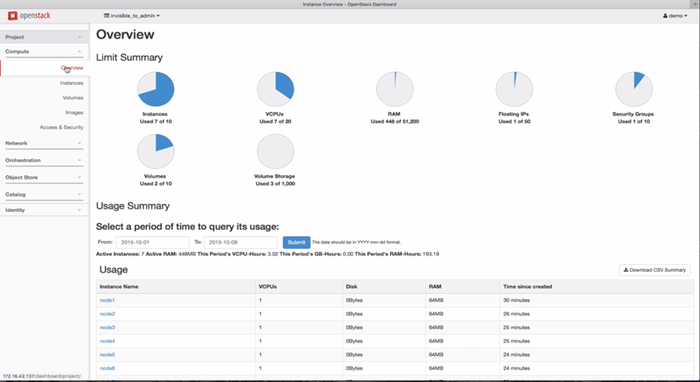Click the OpenStack logo
The width and height of the screenshot is (700, 382).
(29, 16)
